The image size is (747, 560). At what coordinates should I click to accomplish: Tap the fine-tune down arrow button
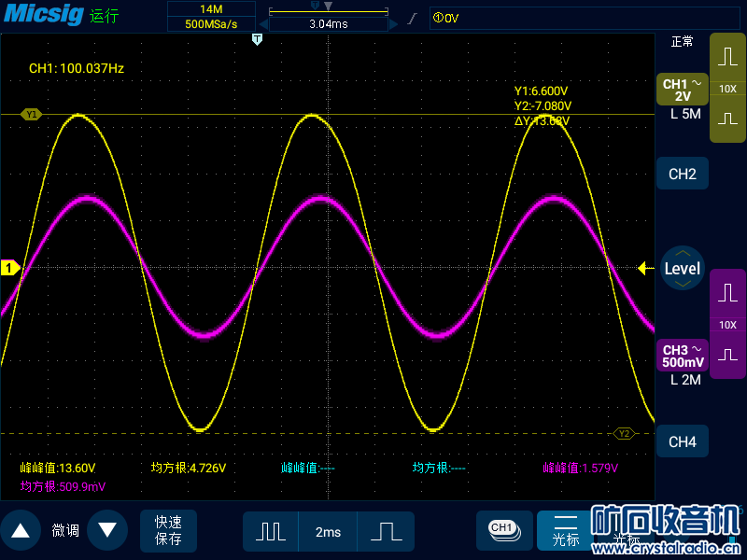[x=107, y=530]
